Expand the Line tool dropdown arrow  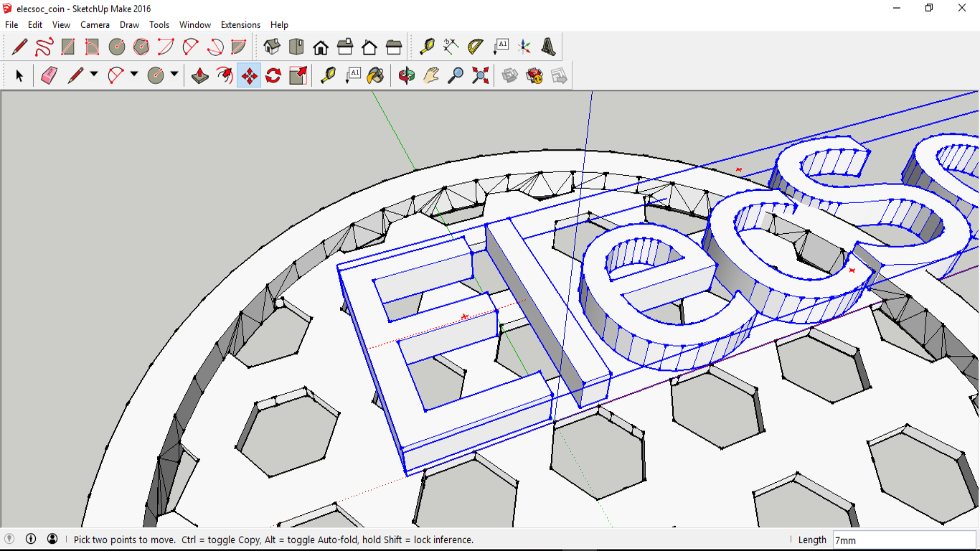point(94,75)
